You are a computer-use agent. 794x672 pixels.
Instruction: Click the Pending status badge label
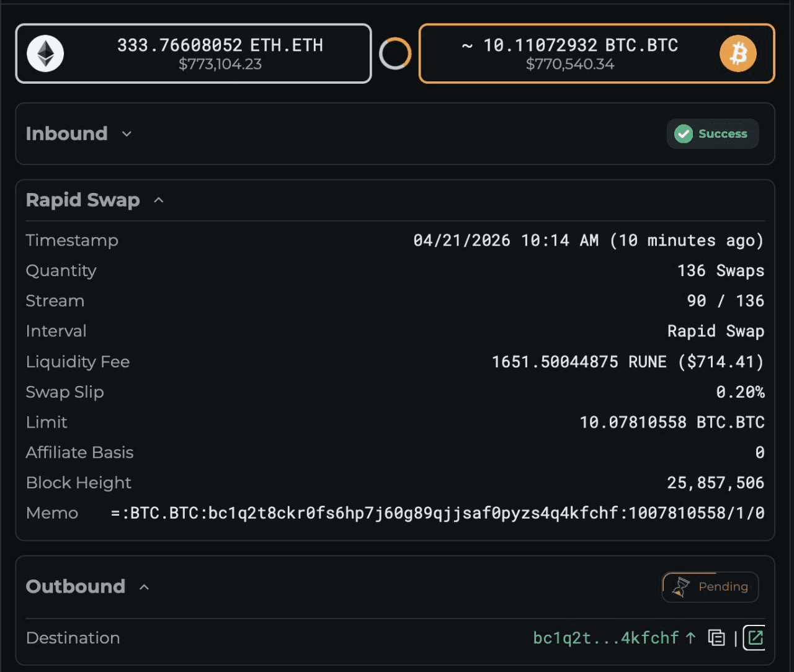tap(723, 586)
